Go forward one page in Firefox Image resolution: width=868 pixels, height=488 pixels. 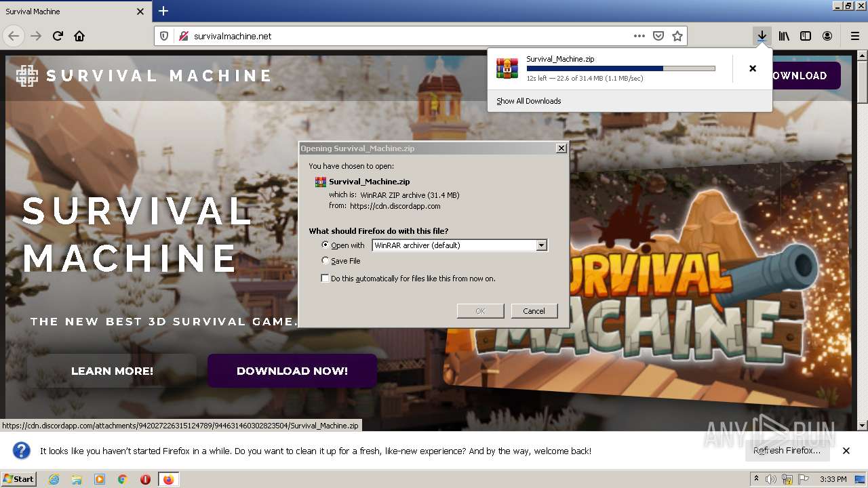click(x=36, y=36)
